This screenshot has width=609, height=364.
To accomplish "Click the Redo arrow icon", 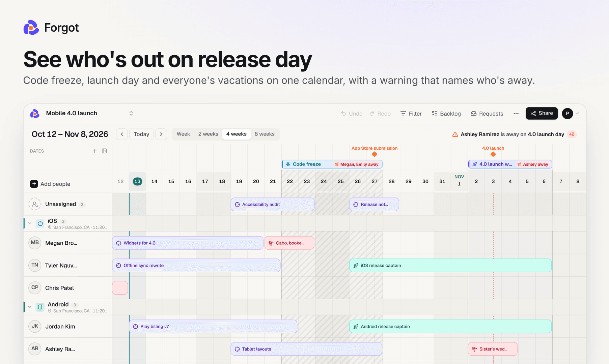I will [x=372, y=114].
